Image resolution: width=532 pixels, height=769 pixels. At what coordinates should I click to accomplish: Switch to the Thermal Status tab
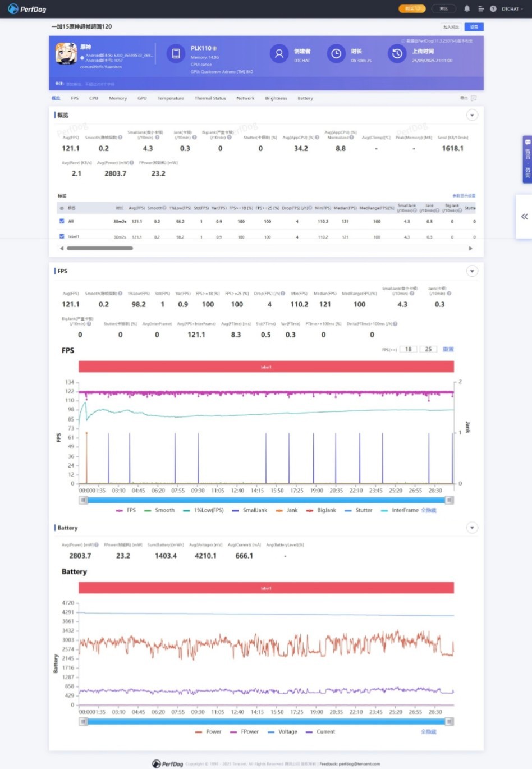210,98
